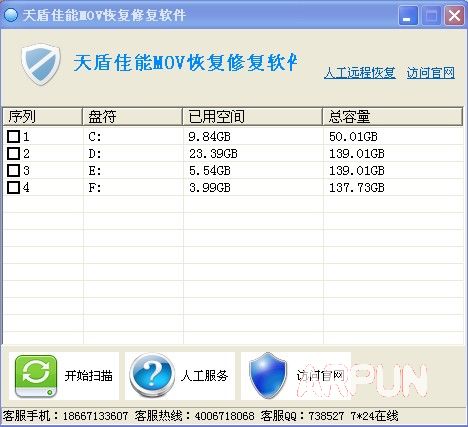
Task: Click the QQ number 738527
Action: (326, 416)
